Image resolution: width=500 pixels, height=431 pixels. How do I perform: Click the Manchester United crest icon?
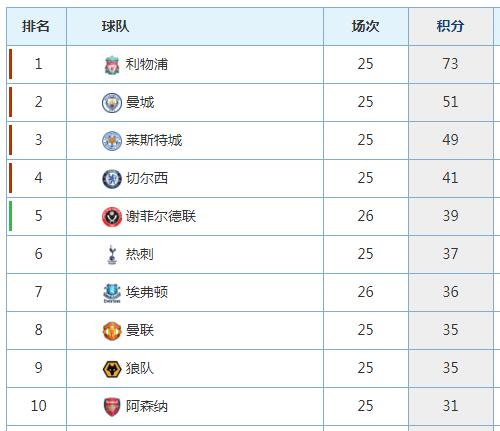(x=112, y=331)
